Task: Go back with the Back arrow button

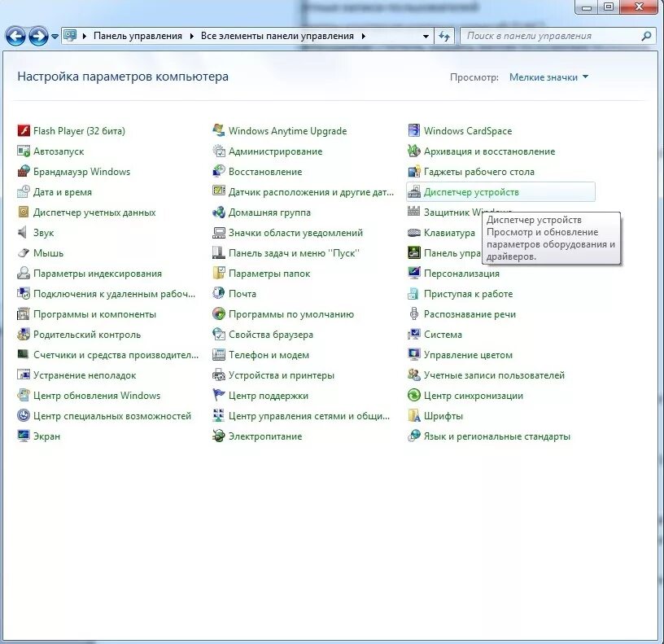Action: pos(15,37)
